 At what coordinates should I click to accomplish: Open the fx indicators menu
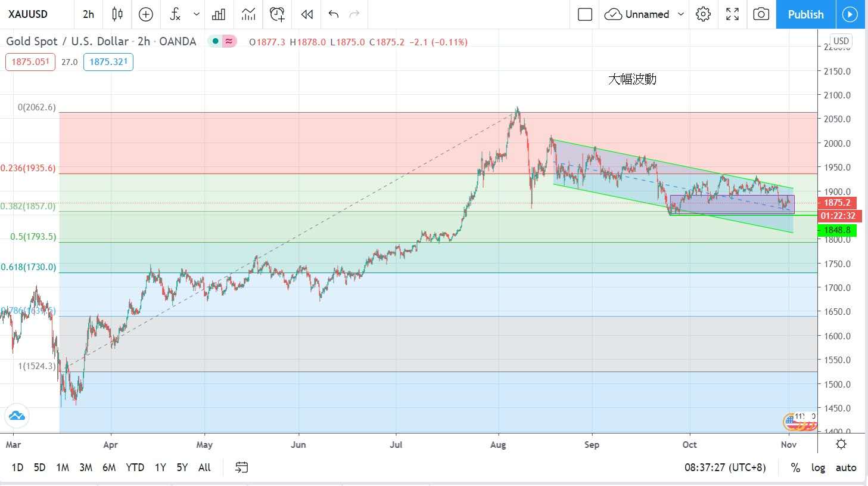pos(175,14)
